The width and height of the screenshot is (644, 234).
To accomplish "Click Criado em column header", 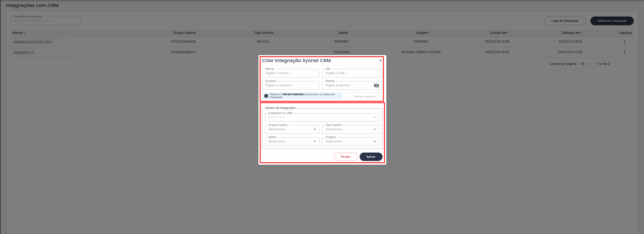I will tap(498, 33).
